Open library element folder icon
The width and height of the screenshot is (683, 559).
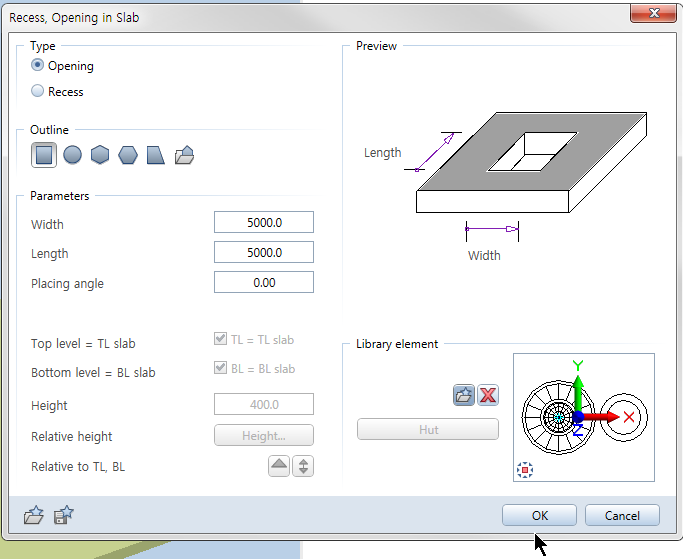point(463,395)
